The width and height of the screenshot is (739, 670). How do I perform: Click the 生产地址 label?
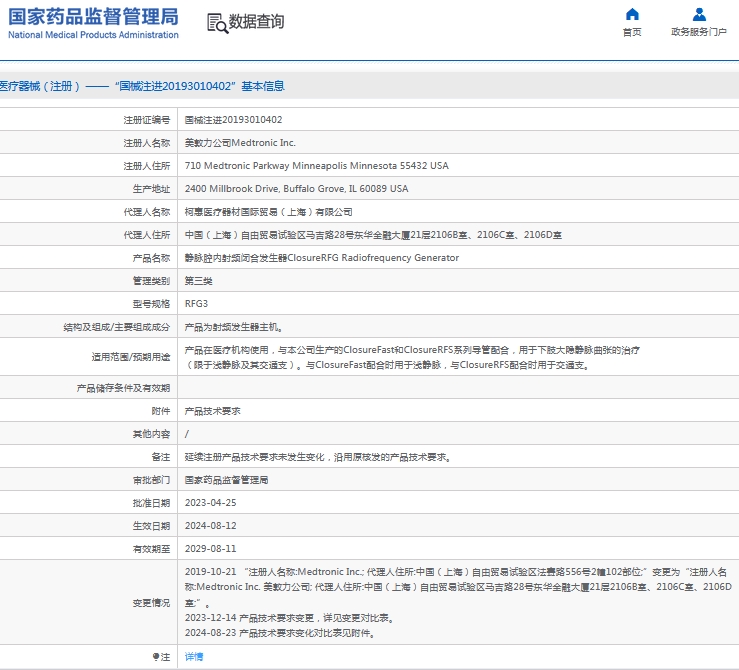click(151, 189)
